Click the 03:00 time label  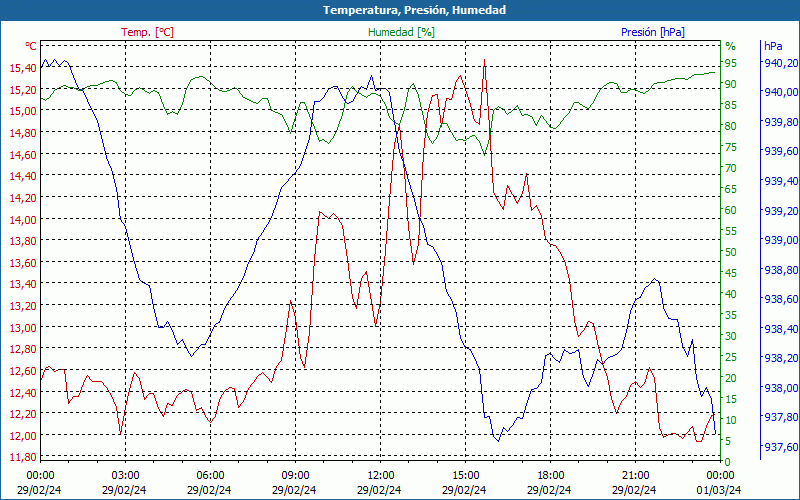[x=126, y=476]
